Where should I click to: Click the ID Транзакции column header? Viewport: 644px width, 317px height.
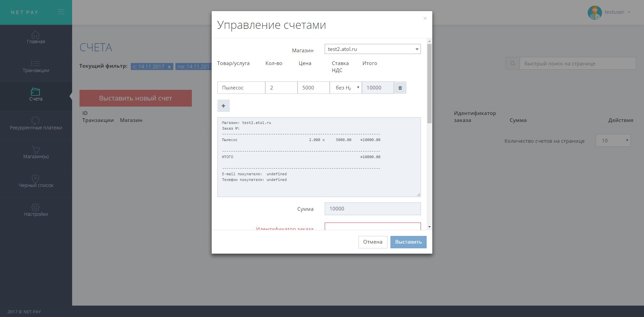pos(98,117)
